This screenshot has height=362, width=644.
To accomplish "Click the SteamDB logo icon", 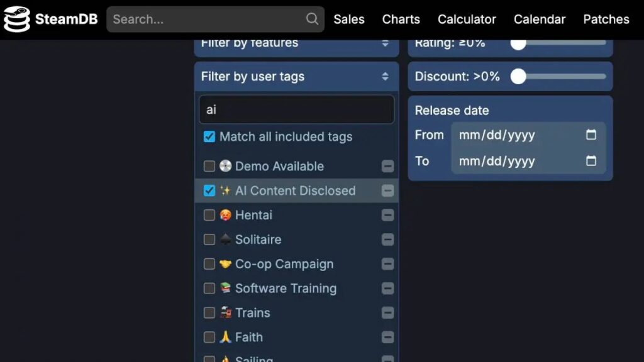I will [18, 19].
